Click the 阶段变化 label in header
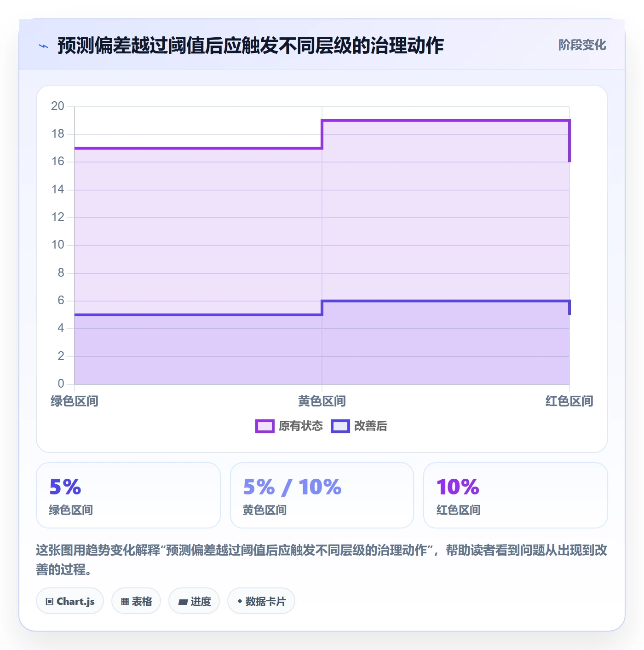The height and width of the screenshot is (650, 644). click(582, 45)
